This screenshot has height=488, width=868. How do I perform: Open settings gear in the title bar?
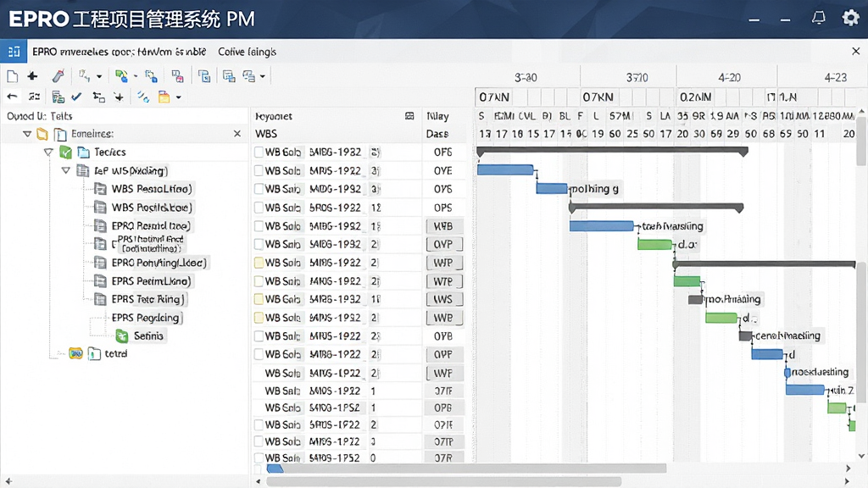tap(850, 19)
